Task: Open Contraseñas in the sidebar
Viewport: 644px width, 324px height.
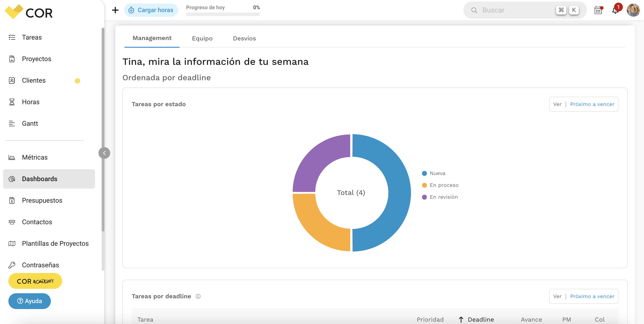Action: tap(49, 265)
